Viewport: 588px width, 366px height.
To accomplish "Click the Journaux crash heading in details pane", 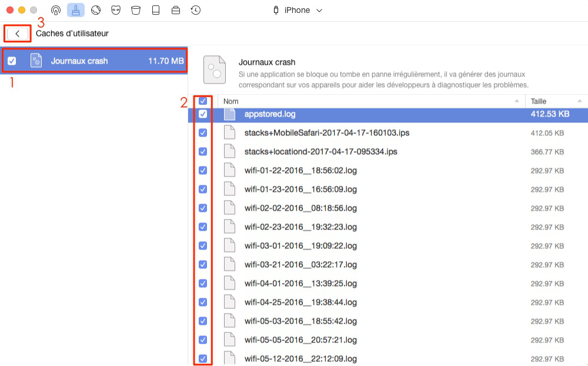I will click(266, 62).
